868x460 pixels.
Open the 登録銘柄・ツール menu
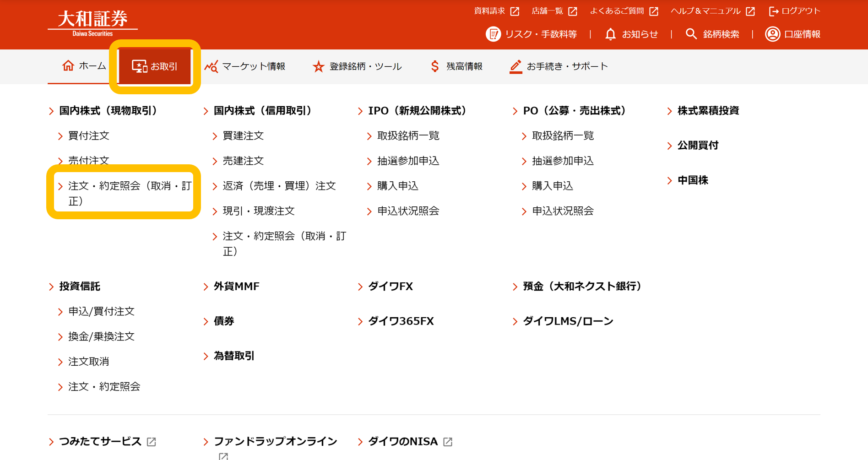[357, 66]
